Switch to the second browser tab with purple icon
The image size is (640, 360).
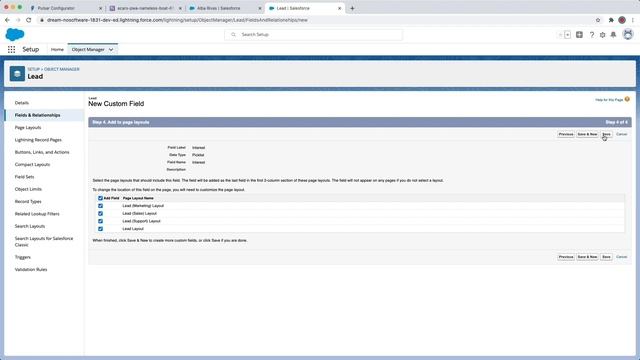click(x=146, y=8)
